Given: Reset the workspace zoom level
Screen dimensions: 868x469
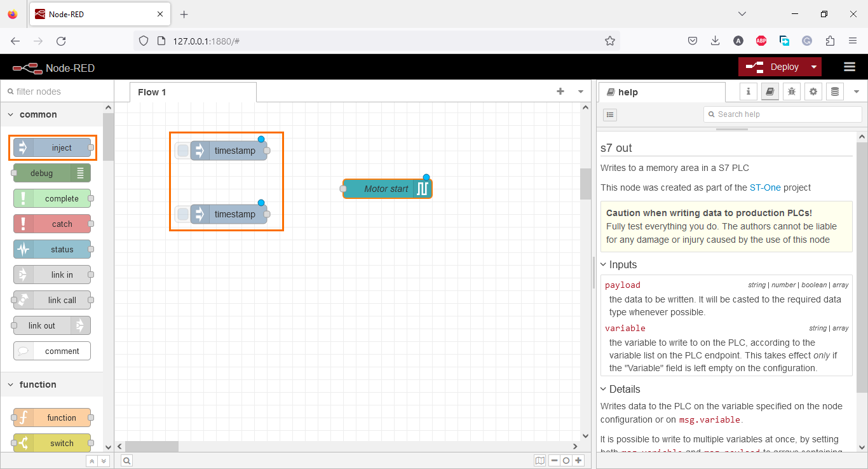Looking at the screenshot, I should point(565,460).
